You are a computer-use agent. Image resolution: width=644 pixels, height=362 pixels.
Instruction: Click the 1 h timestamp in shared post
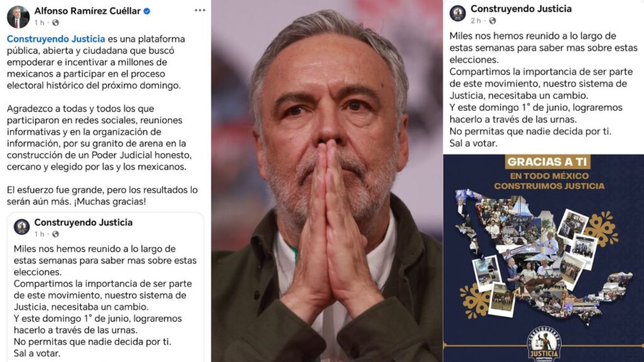[40, 234]
